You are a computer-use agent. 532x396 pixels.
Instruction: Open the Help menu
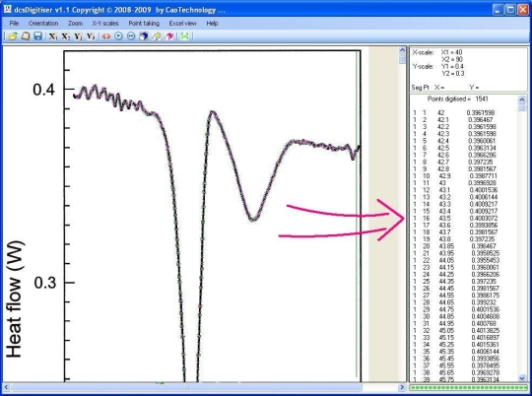pos(212,24)
